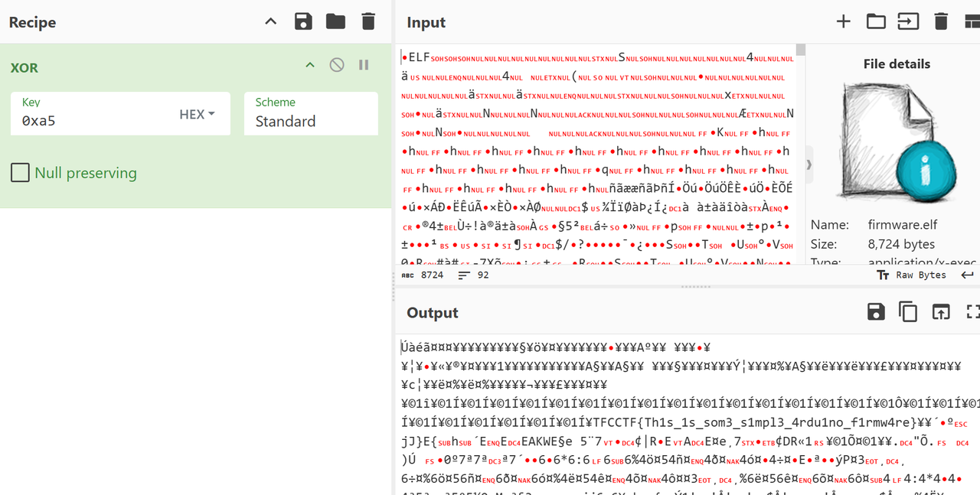Set breakpoint on XOR operation
980x495 pixels.
[x=364, y=65]
